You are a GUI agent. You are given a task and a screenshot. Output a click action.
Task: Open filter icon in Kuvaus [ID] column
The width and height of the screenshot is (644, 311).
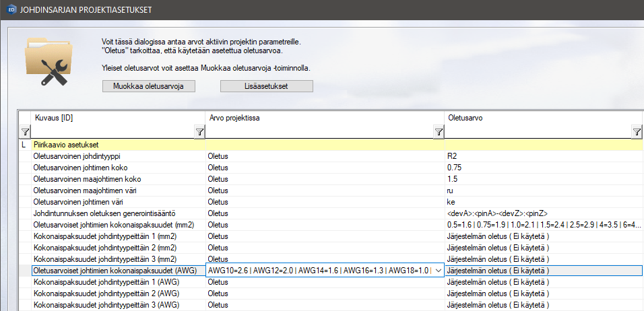coord(199,132)
